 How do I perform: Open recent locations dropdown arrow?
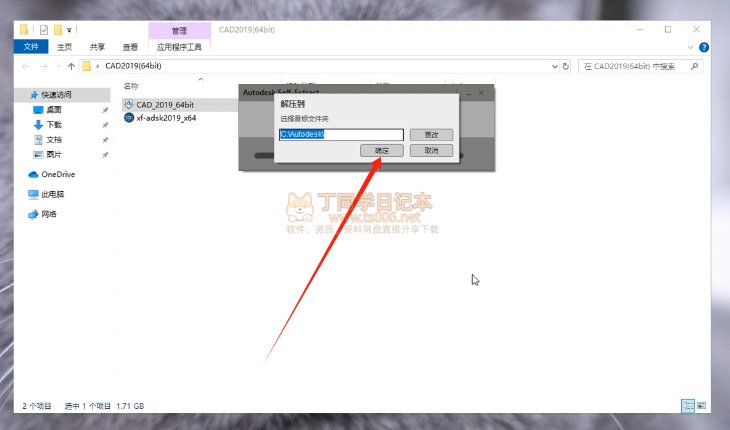(x=58, y=67)
